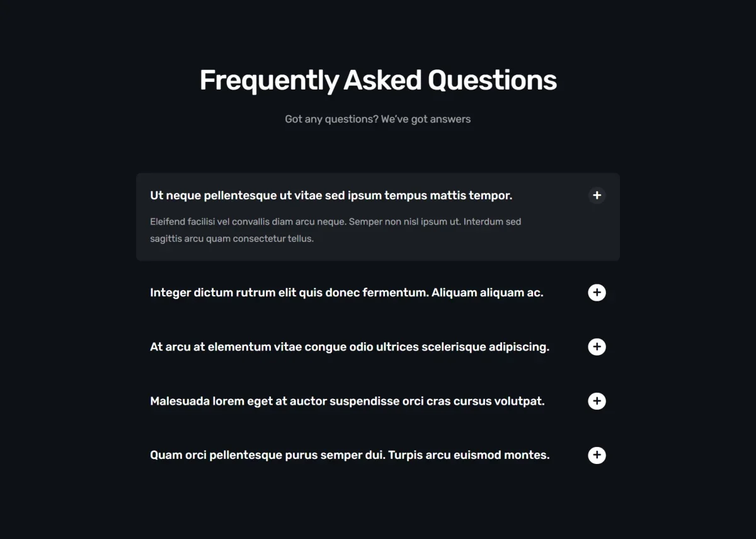Click 'Interdum sed' at the answer's first line end

(x=493, y=222)
